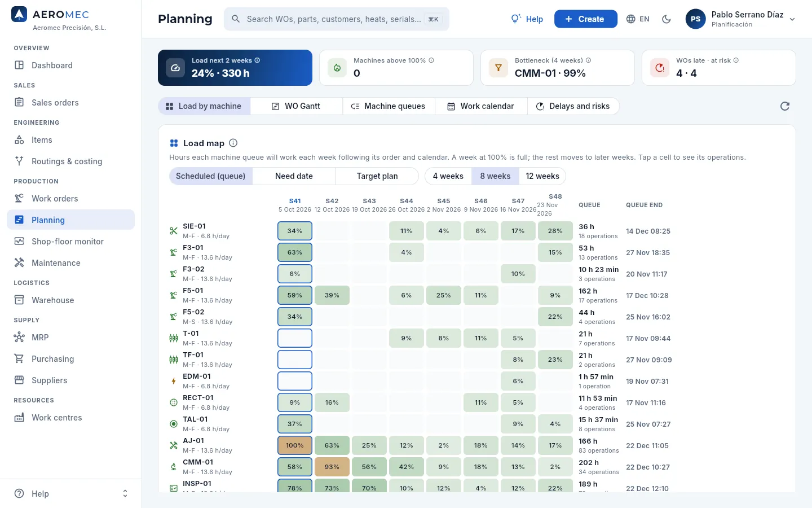The width and height of the screenshot is (812, 508).
Task: Open the language selector showing EN
Action: [638, 19]
